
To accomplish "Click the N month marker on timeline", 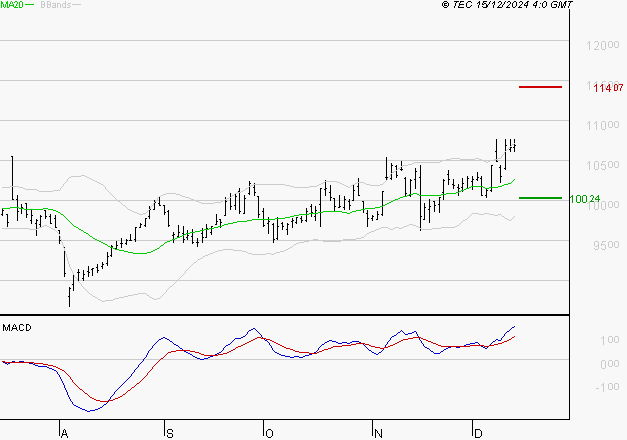I will click(x=378, y=433).
